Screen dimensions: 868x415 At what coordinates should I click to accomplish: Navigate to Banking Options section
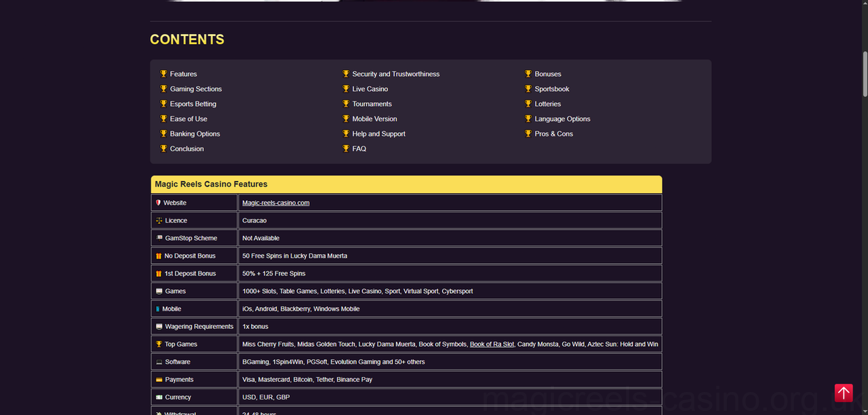point(195,134)
